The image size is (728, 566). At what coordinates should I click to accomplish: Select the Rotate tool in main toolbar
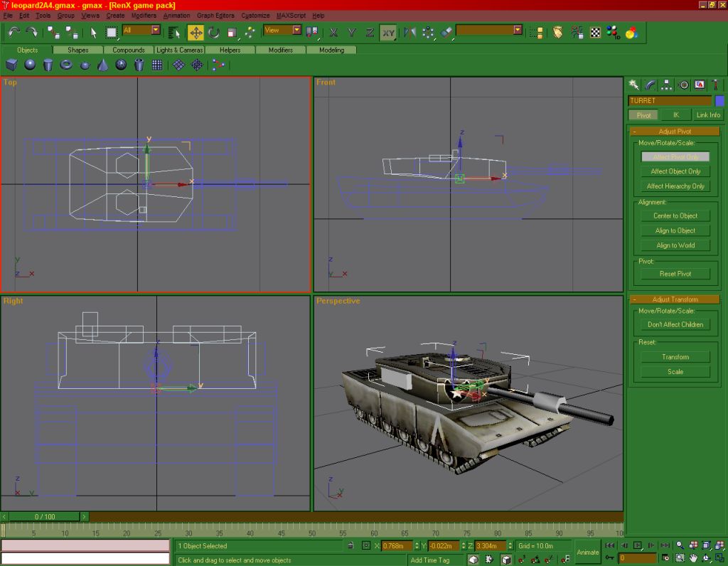(213, 32)
